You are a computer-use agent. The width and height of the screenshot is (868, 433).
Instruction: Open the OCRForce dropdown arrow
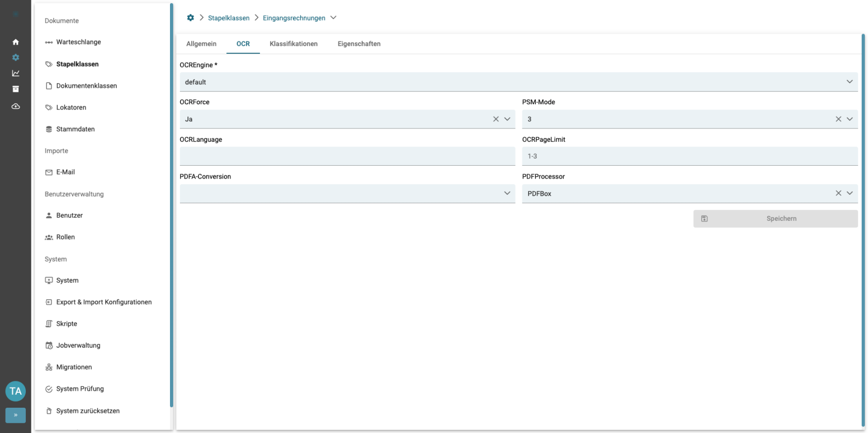507,119
